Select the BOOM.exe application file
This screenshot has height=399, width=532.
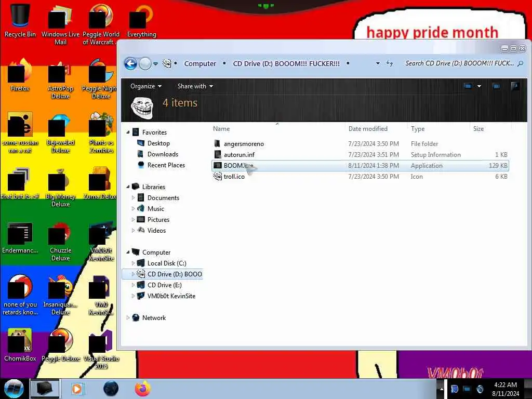click(x=360, y=166)
